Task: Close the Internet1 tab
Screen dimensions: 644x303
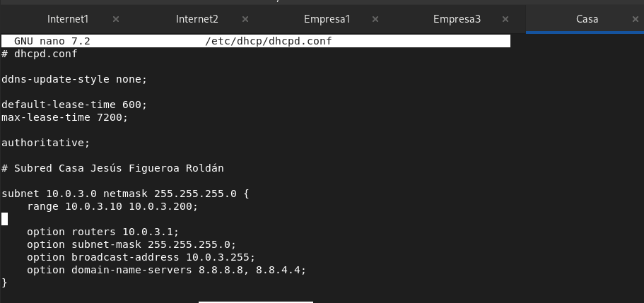Action: click(116, 19)
